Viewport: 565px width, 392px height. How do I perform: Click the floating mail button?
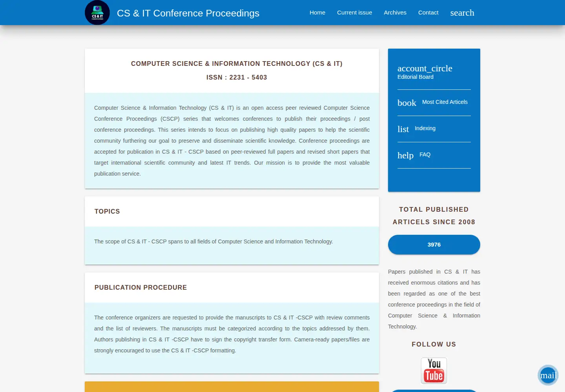point(548,375)
